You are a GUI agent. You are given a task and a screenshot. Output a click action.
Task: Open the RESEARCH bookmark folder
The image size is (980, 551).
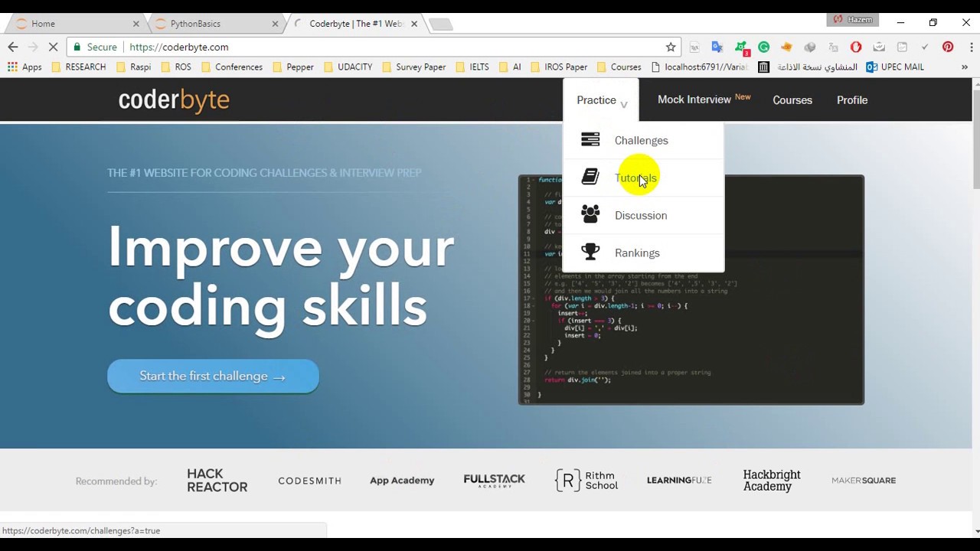78,67
